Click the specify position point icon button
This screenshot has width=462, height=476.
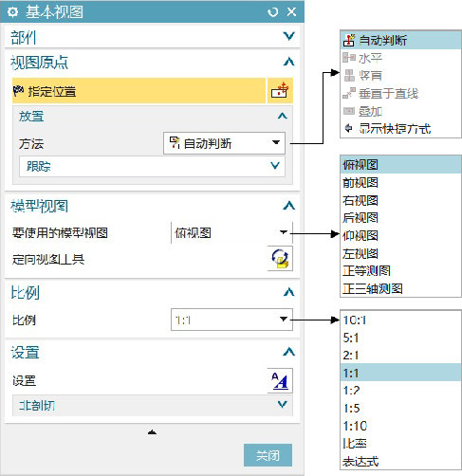pos(280,91)
